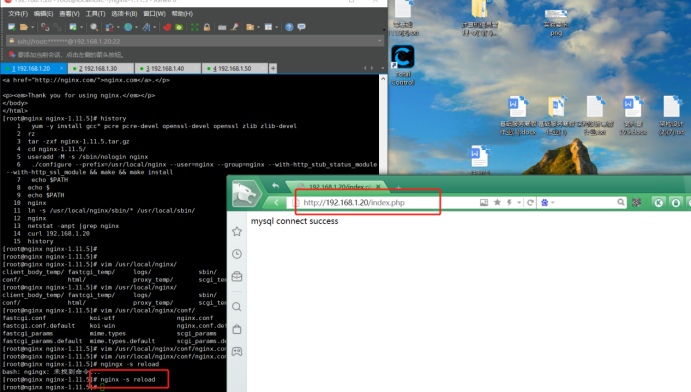Expand the Xshell address bar history dropdown
Viewport: 691px width, 392px height.
coord(379,41)
